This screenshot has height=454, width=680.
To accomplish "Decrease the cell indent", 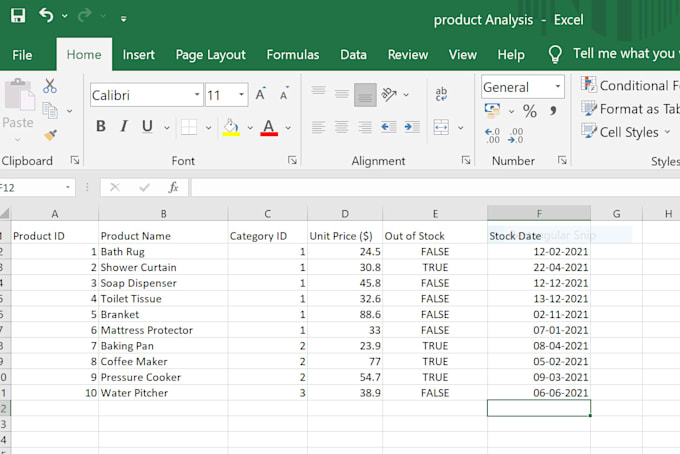I will [389, 127].
